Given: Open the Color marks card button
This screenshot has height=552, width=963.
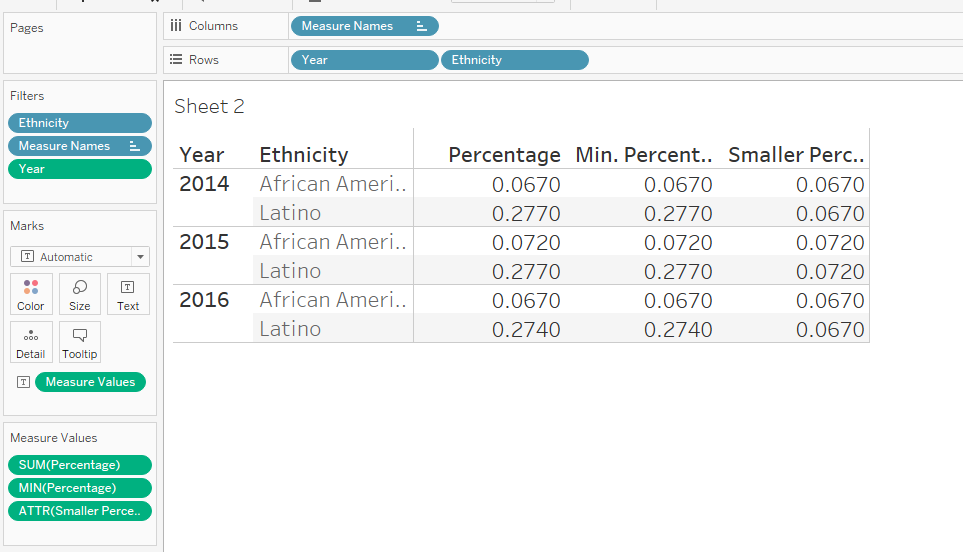Looking at the screenshot, I should [x=30, y=294].
